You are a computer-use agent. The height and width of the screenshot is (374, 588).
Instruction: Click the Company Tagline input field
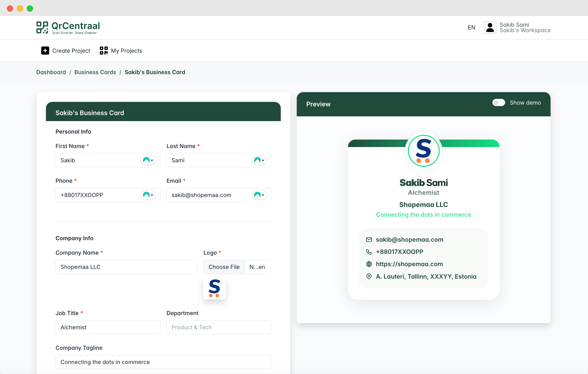point(163,362)
